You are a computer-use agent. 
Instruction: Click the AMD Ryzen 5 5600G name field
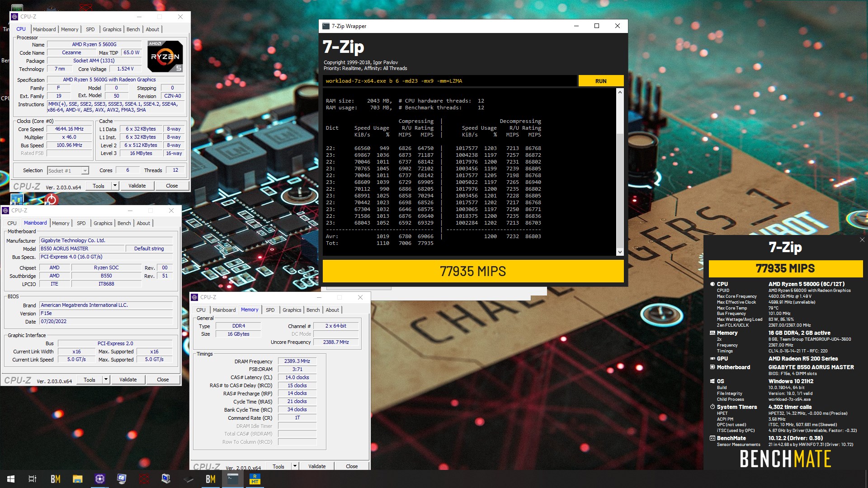(x=94, y=44)
